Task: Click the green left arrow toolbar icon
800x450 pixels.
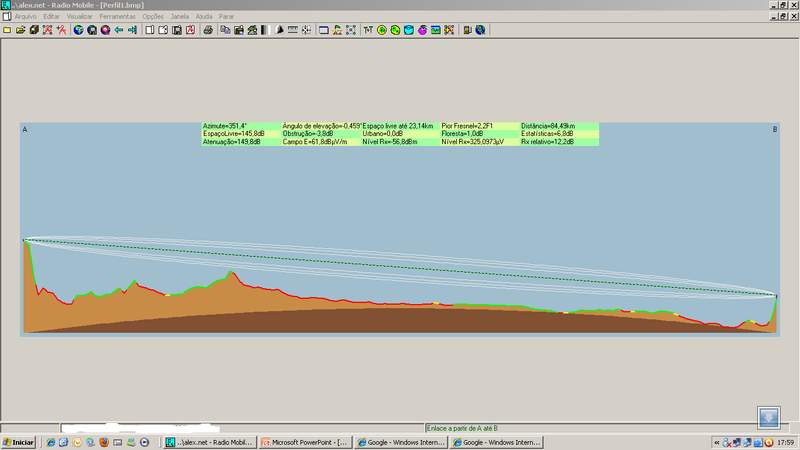Action: [x=119, y=30]
